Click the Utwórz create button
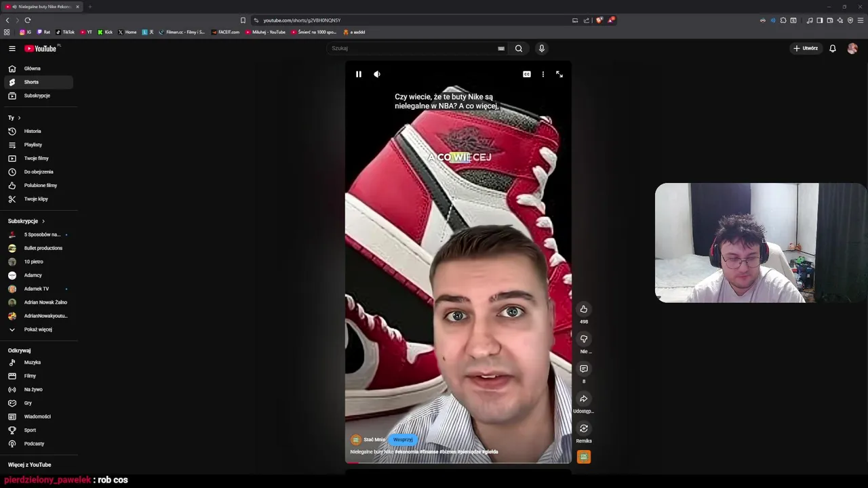The width and height of the screenshot is (868, 488). (x=806, y=48)
